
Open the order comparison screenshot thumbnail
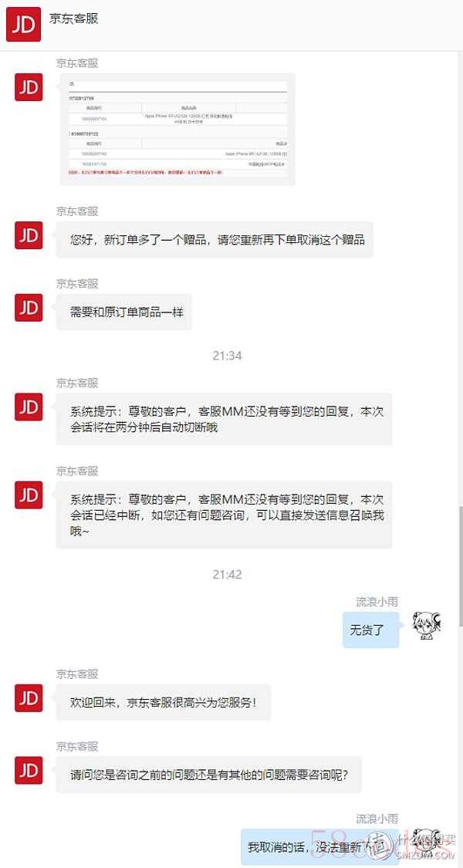pos(176,128)
